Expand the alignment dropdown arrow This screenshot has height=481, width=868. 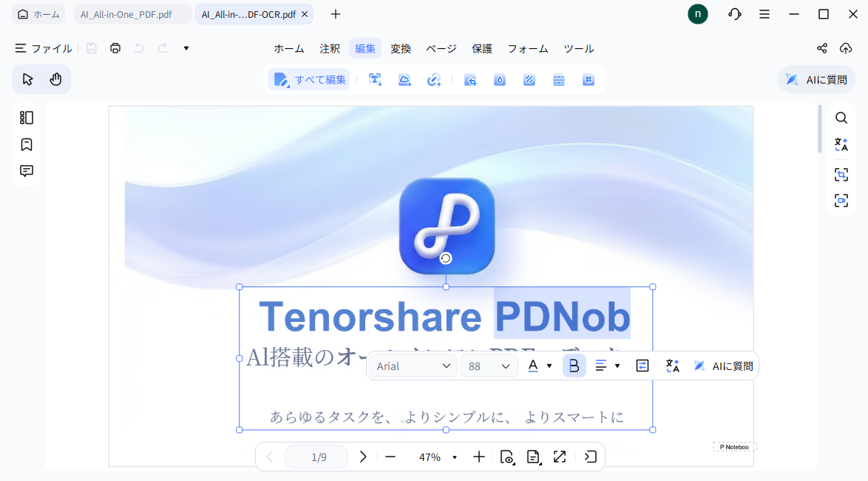tap(617, 366)
